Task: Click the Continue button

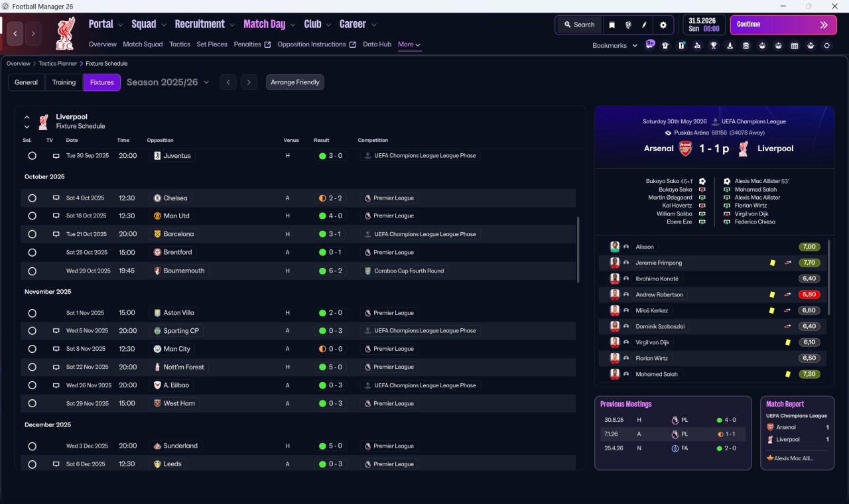Action: pyautogui.click(x=783, y=25)
